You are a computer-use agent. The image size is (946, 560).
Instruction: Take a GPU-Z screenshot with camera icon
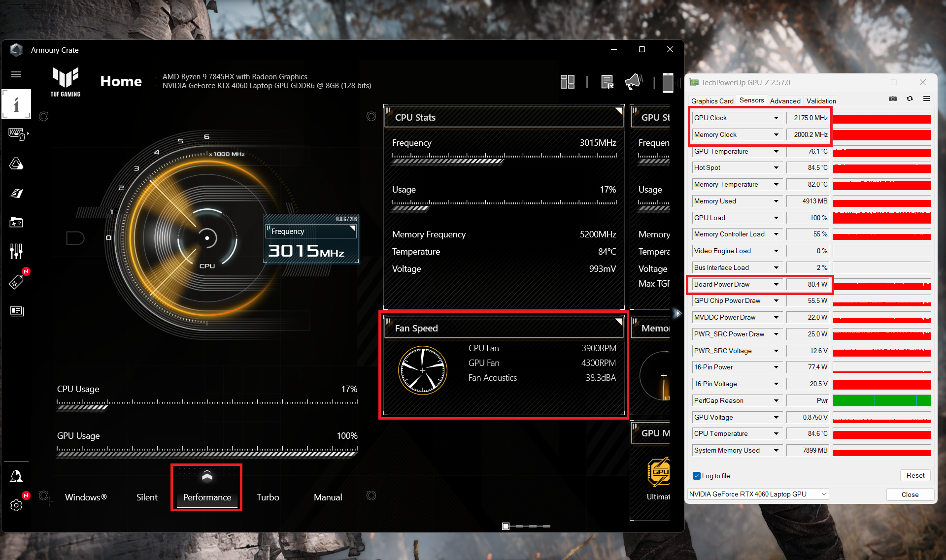tap(893, 99)
